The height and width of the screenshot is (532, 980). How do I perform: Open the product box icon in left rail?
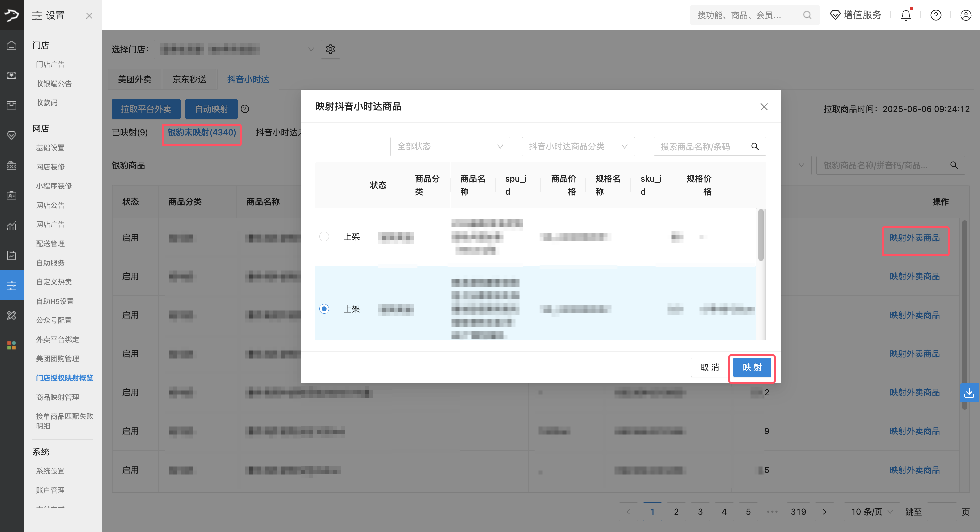[x=12, y=105]
